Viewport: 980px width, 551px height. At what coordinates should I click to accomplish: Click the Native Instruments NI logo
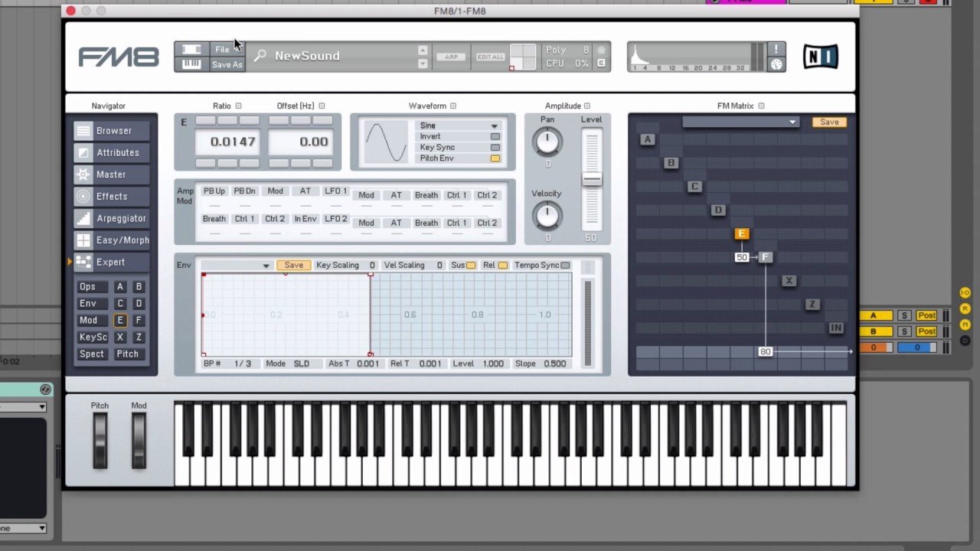point(820,57)
